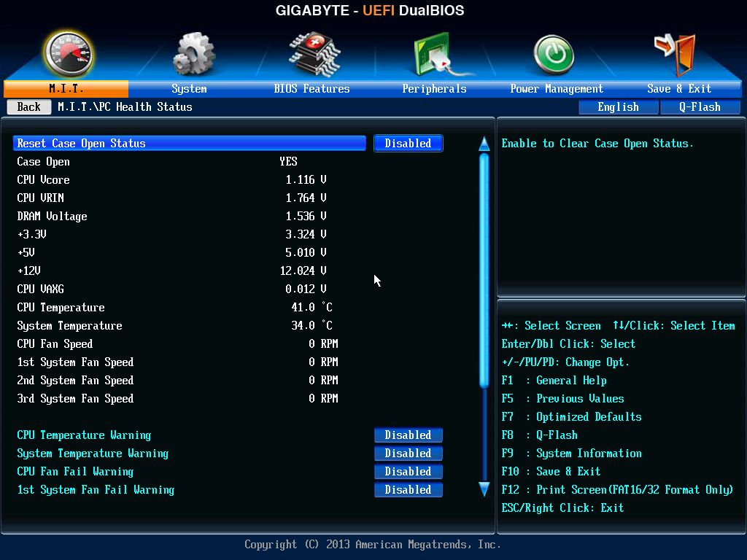Click the 34.0 °C temperature reading
Viewport: 747px width, 560px height.
[311, 325]
